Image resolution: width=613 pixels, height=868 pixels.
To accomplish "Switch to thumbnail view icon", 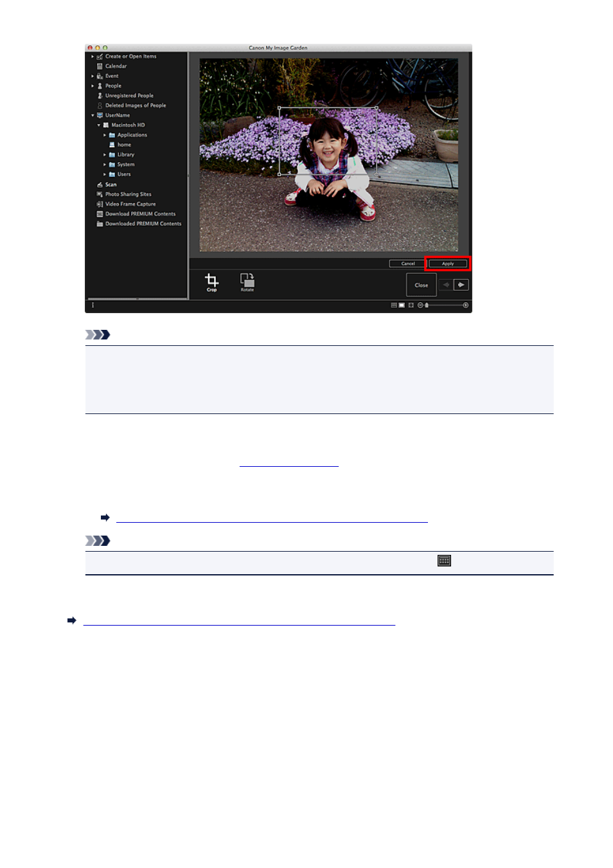I will pyautogui.click(x=394, y=305).
